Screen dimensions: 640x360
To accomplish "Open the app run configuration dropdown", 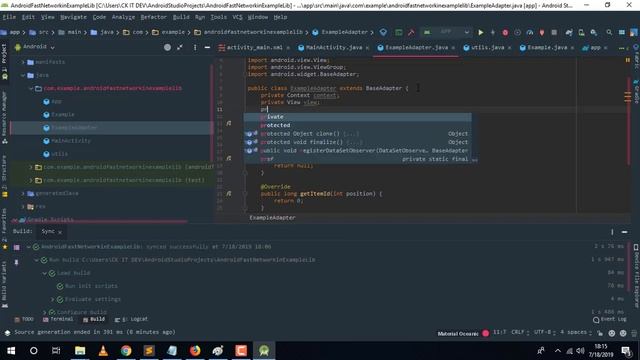I will [x=446, y=32].
